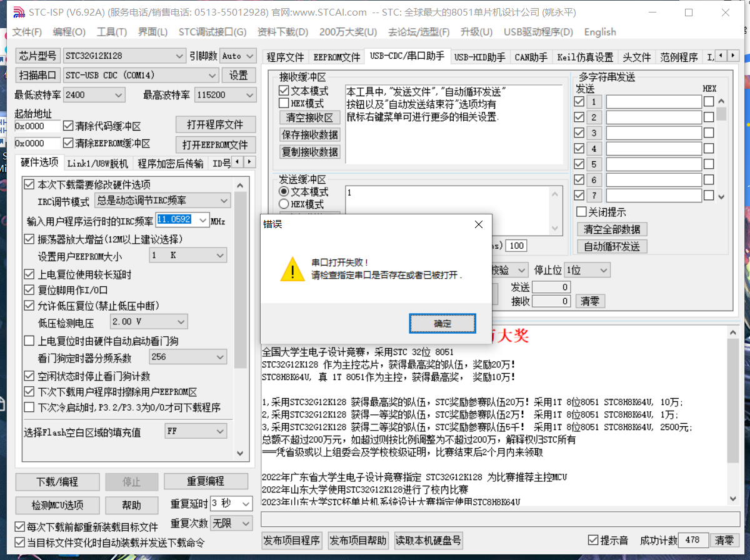Open the 程序加密后传输 tab
The width and height of the screenshot is (750, 560).
(171, 164)
